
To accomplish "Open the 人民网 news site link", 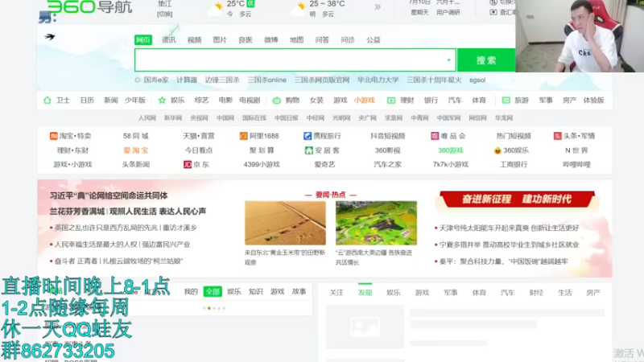I will coord(147,117).
